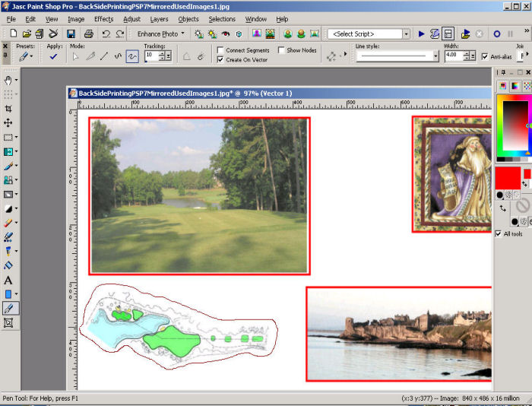This screenshot has width=532, height=406.
Task: Click the Save disk icon
Action: (x=71, y=33)
